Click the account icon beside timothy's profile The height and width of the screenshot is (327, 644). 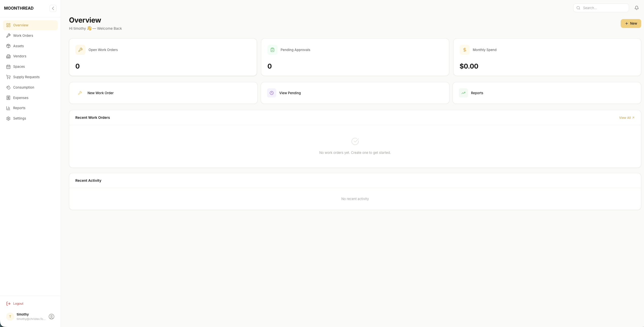pyautogui.click(x=51, y=316)
